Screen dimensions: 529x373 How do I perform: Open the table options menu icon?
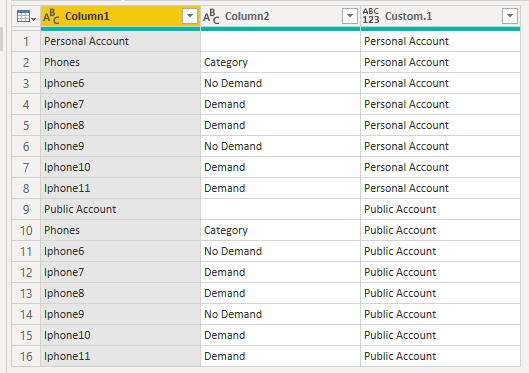[x=26, y=16]
